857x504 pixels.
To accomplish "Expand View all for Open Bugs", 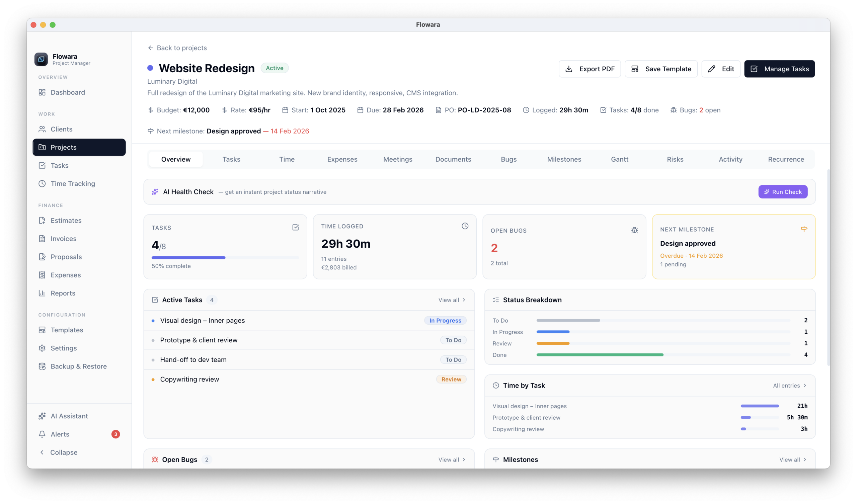I will [x=452, y=459].
